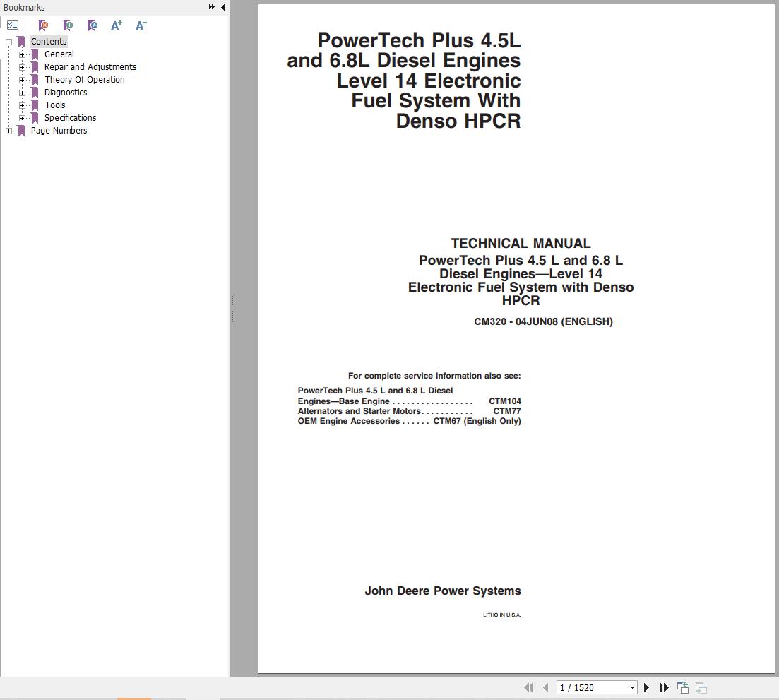Screen dimensions: 779x700
Task: Expand the Specifications bookmark
Action: 22,118
